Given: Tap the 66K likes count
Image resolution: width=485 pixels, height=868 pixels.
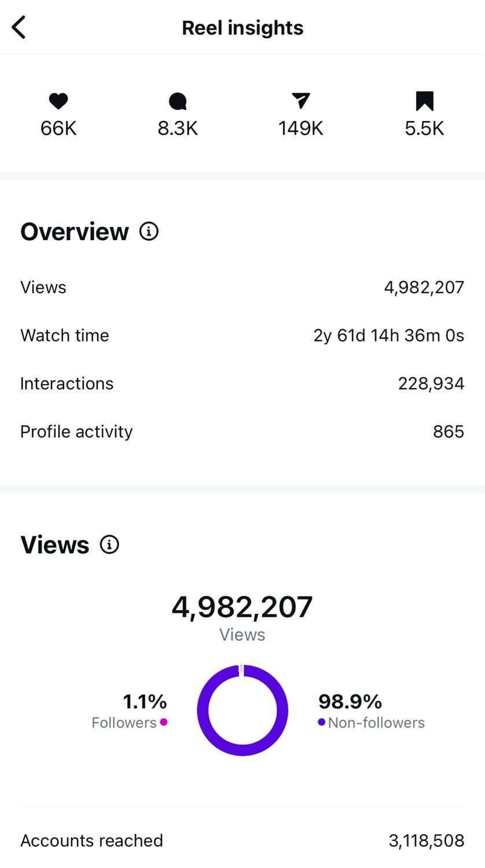Looking at the screenshot, I should pyautogui.click(x=58, y=128).
